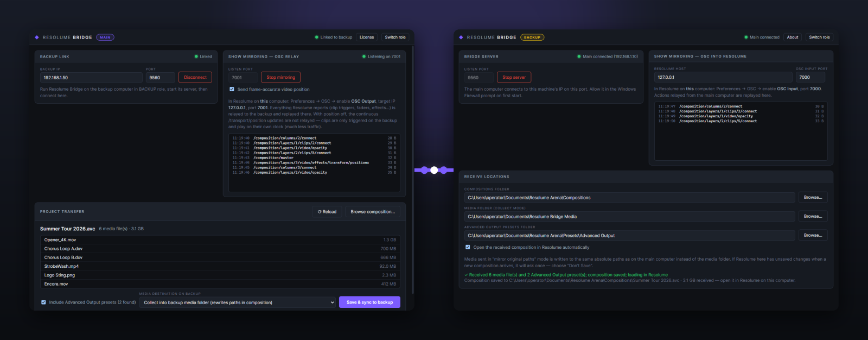Click the Bridge Server Listen Port field
Image resolution: width=868 pixels, height=340 pixels.
478,78
